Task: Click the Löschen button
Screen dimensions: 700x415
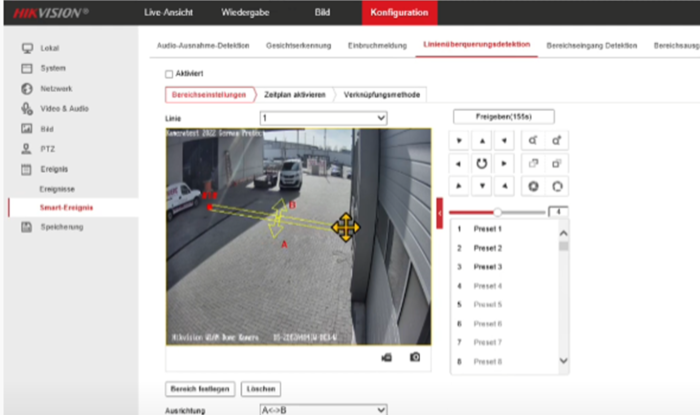Action: coord(261,389)
